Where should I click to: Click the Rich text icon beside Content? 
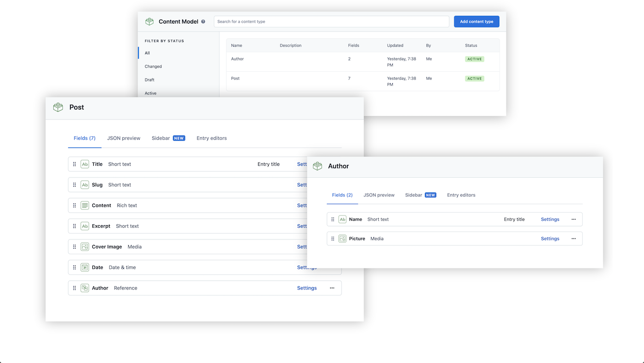click(x=85, y=205)
